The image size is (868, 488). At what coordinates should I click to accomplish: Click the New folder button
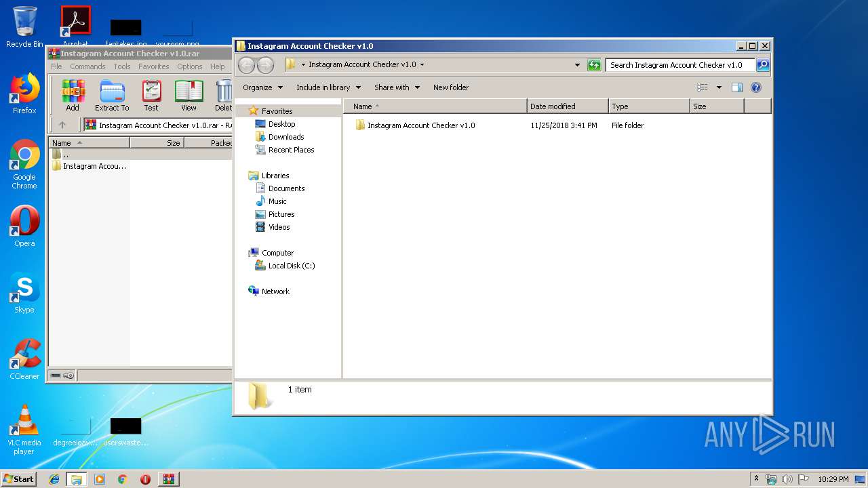(451, 87)
